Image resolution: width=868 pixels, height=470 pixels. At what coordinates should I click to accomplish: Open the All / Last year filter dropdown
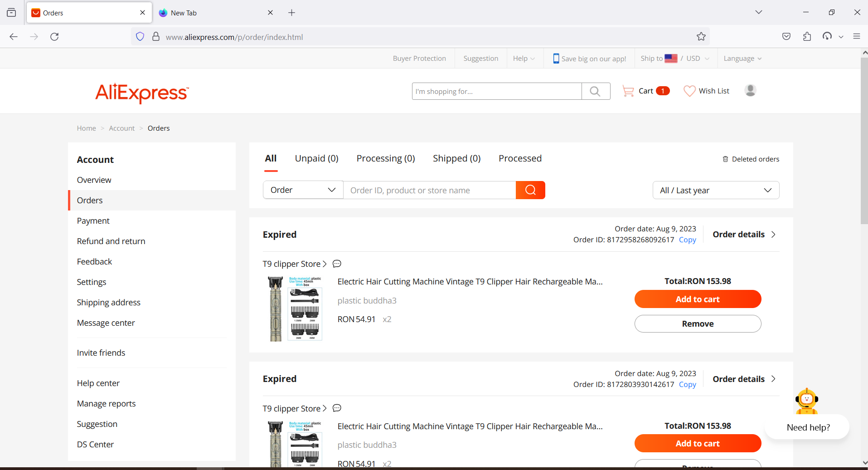[715, 190]
